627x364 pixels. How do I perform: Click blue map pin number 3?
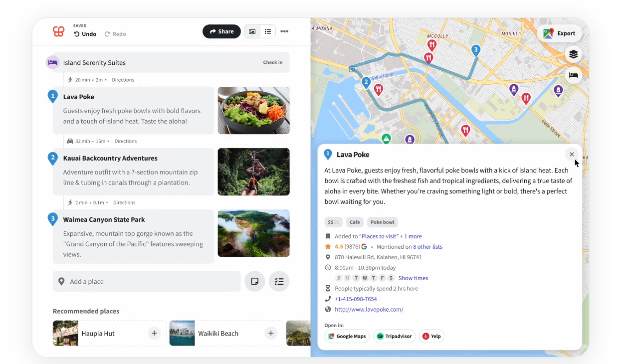(x=476, y=50)
